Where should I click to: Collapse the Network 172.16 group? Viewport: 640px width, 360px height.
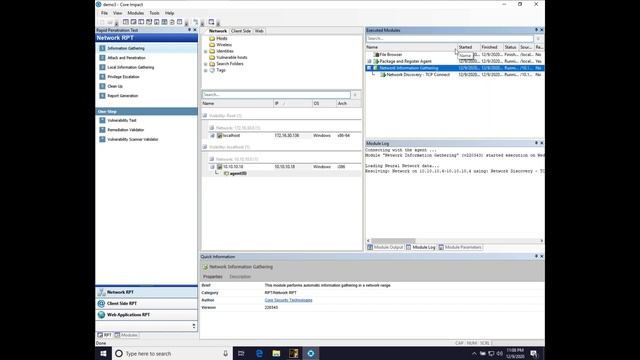[x=211, y=128]
